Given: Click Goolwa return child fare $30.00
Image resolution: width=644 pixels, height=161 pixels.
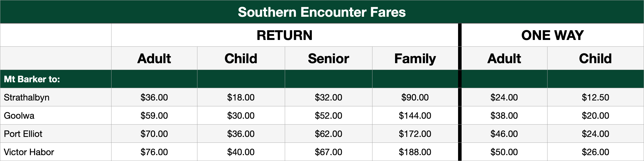Looking at the screenshot, I should (241, 115).
